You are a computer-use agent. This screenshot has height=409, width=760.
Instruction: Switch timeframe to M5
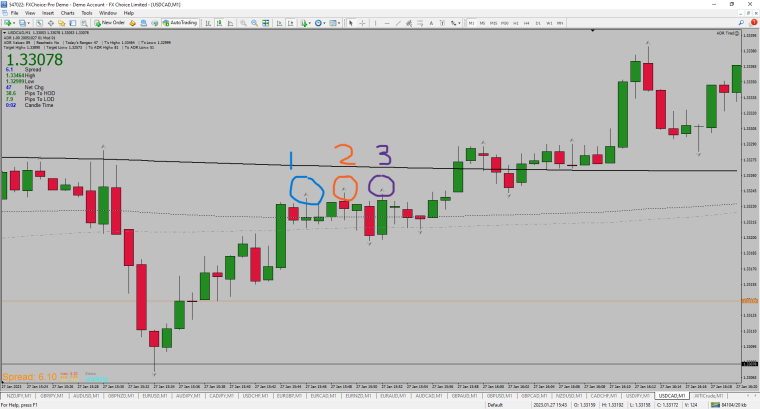[482, 23]
